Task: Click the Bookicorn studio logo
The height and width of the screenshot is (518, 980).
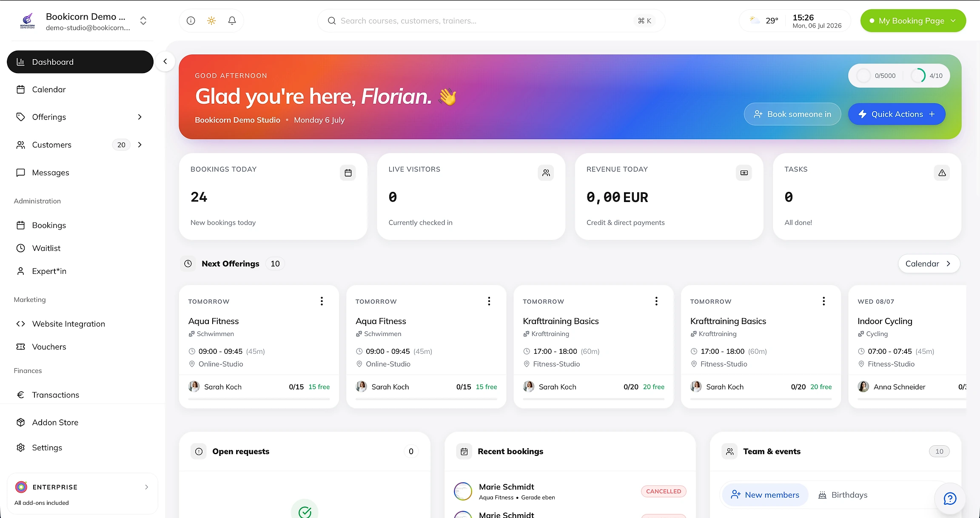Action: coord(28,21)
